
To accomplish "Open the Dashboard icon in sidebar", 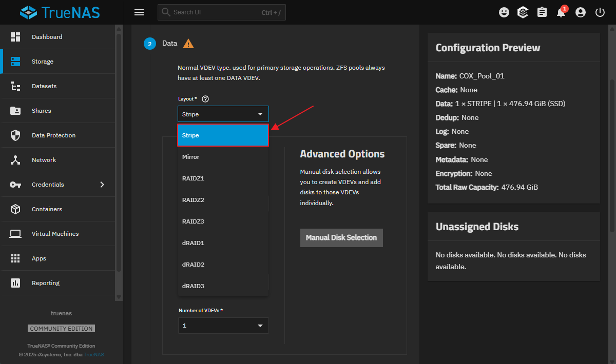I will pyautogui.click(x=15, y=37).
